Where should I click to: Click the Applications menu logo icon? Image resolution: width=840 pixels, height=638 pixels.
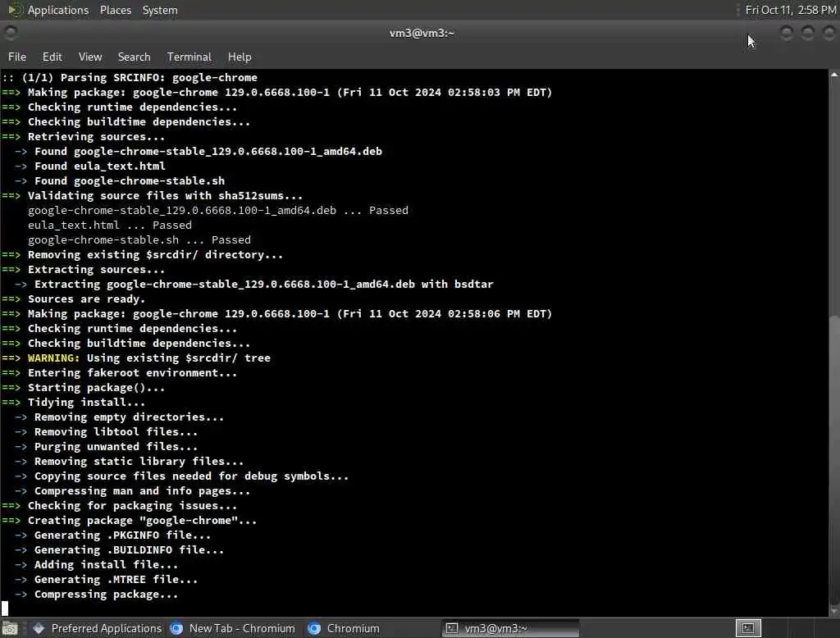tap(15, 10)
